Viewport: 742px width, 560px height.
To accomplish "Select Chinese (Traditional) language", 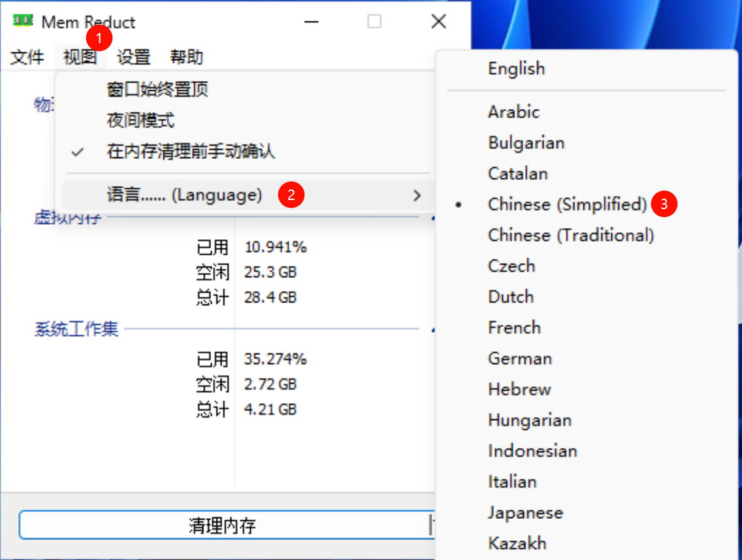I will (x=570, y=235).
